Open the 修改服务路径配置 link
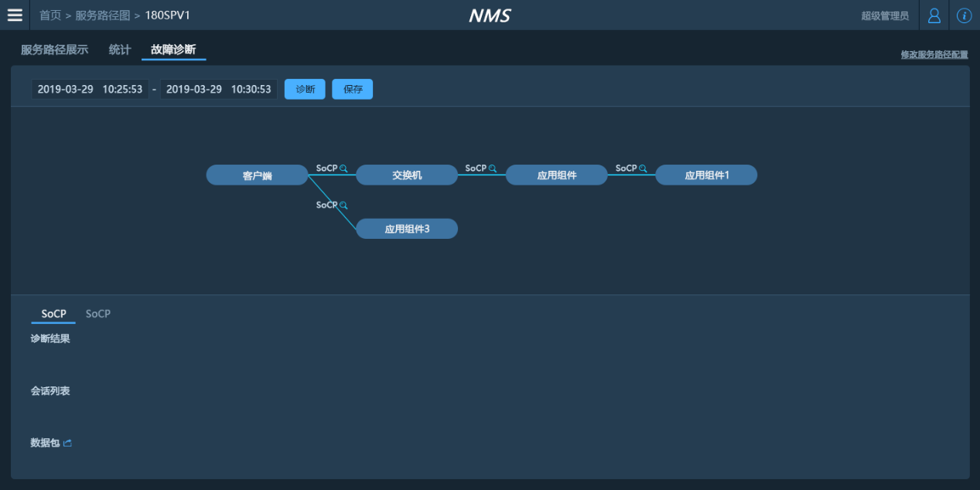980x490 pixels. pyautogui.click(x=934, y=55)
